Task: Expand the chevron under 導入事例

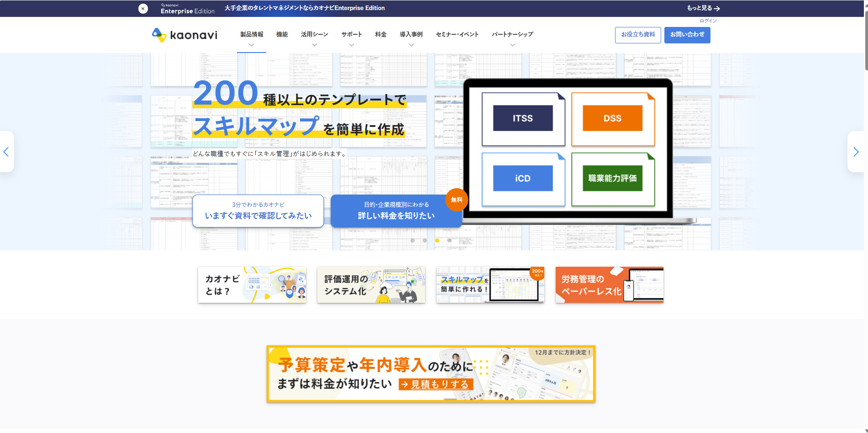Action: 411,45
